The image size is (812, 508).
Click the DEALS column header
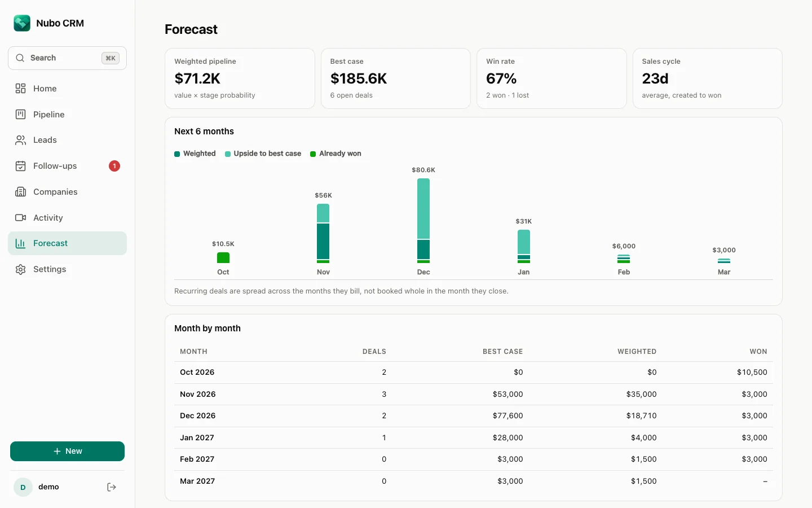pyautogui.click(x=374, y=352)
